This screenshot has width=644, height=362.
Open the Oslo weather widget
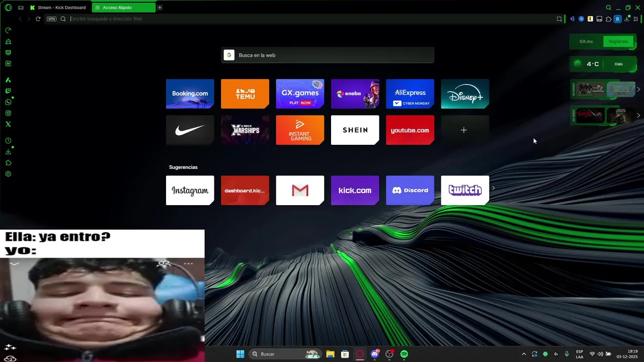tap(602, 64)
